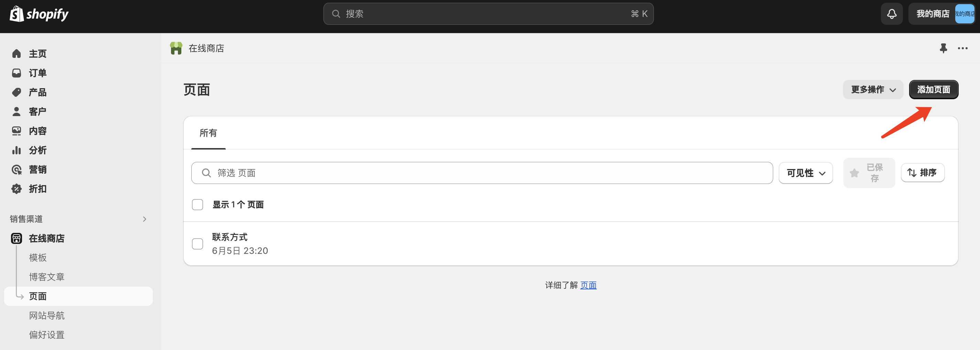
Task: Click the star icon on 已保存 button
Action: point(854,173)
